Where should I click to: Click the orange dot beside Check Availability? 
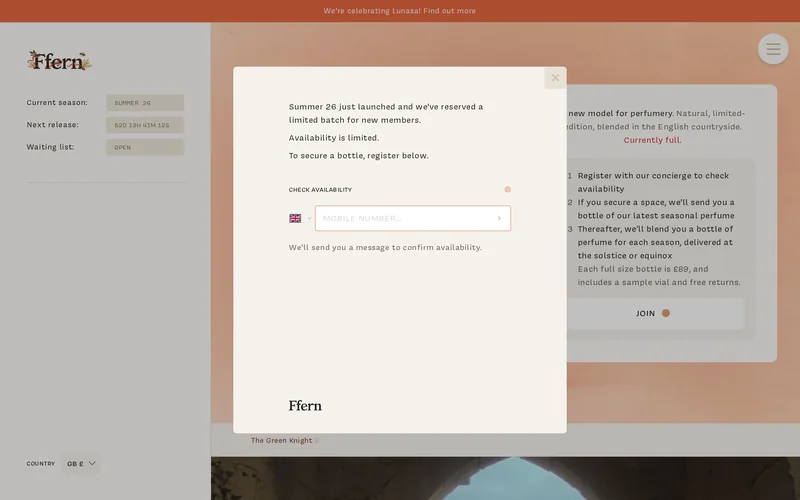click(508, 189)
